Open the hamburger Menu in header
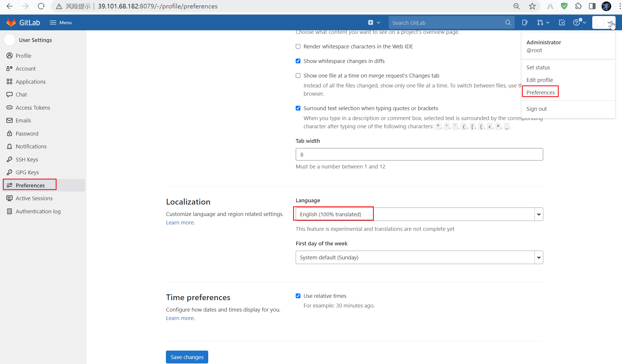Image resolution: width=622 pixels, height=364 pixels. click(x=61, y=22)
